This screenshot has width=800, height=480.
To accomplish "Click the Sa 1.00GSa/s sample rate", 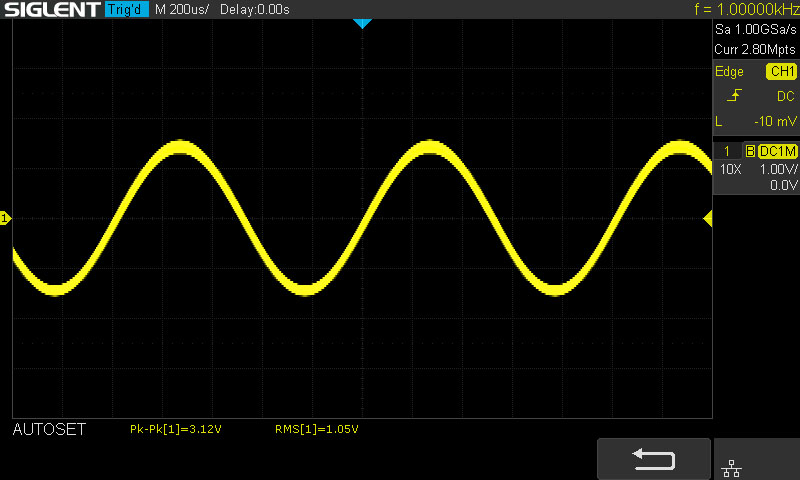I will (x=756, y=29).
